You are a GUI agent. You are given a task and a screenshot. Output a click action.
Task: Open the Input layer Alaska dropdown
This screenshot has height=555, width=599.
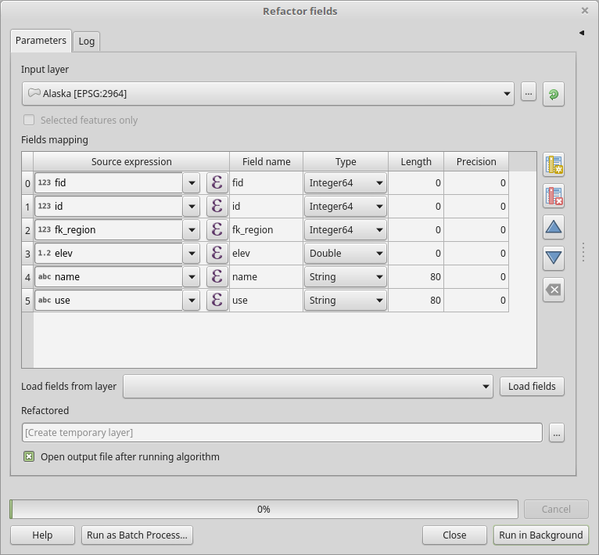[x=267, y=94]
